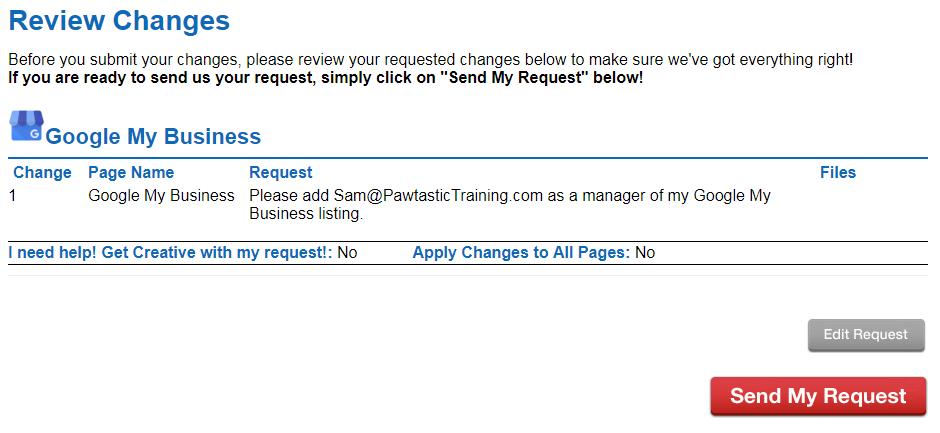Click the Change column header

click(43, 173)
